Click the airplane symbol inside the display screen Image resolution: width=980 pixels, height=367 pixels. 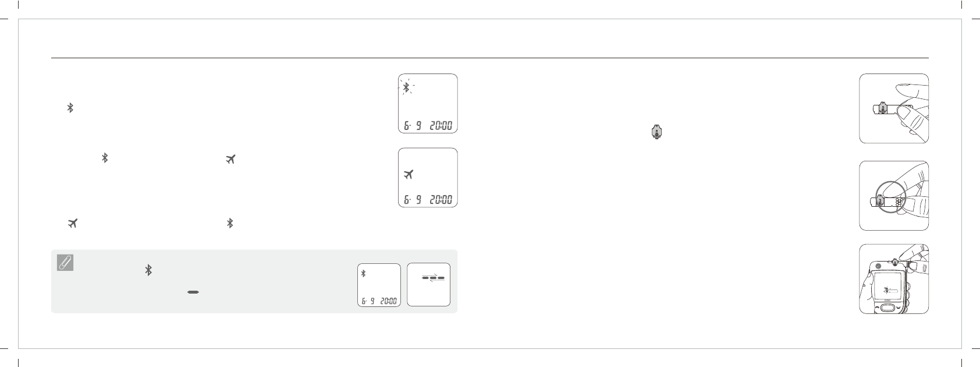click(x=409, y=174)
